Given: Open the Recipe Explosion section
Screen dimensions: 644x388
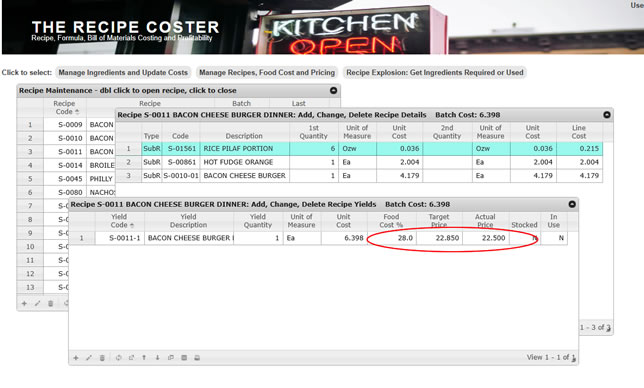Looking at the screenshot, I should coord(435,72).
